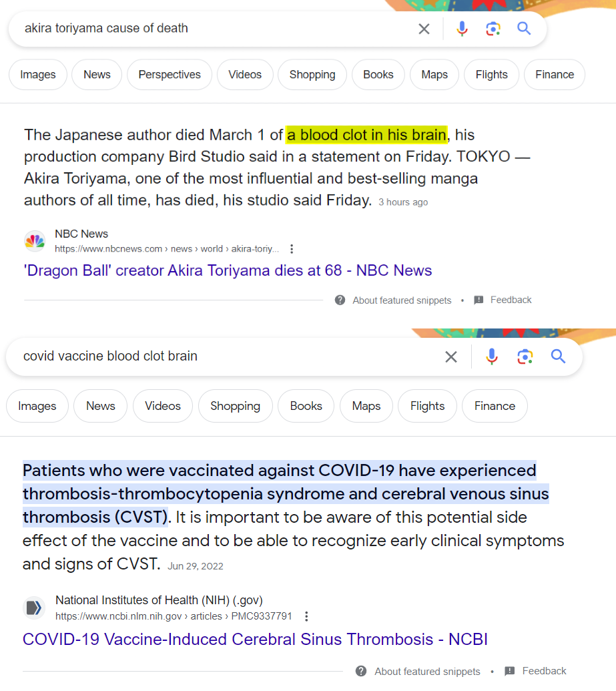Select Books tab in the Akira Toriyama search
The image size is (616, 691).
[378, 75]
